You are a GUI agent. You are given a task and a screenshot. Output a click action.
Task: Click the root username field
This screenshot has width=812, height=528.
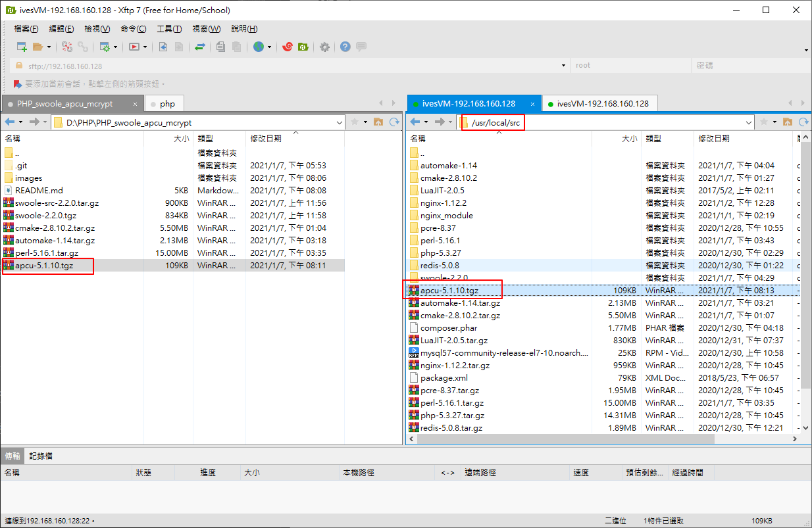[x=631, y=66]
